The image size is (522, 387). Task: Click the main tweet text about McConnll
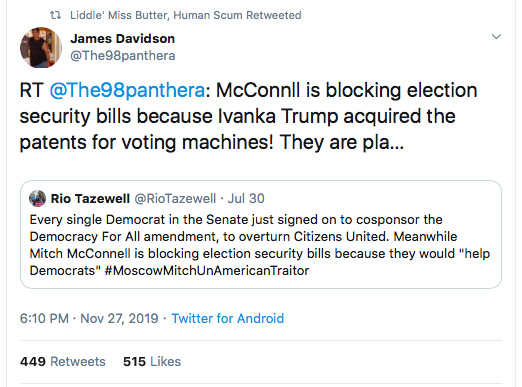point(248,116)
